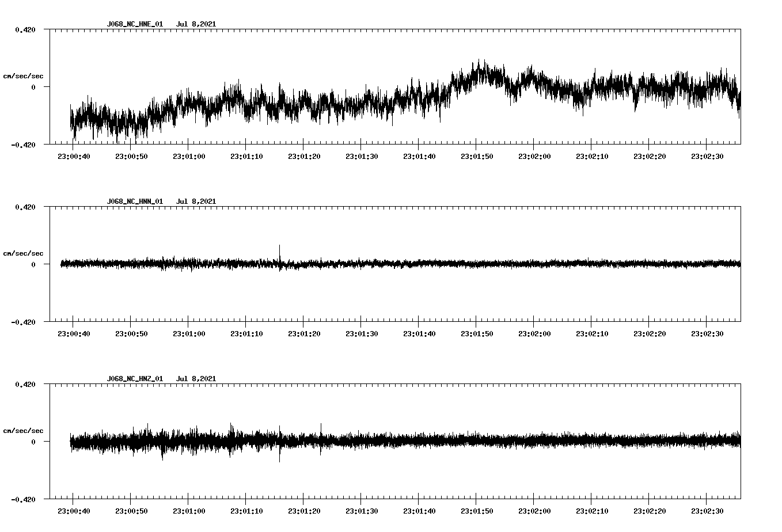This screenshot has height=532, width=782.
Task: Click the -0.420 lower limit on HNZ axis
Action: click(23, 500)
